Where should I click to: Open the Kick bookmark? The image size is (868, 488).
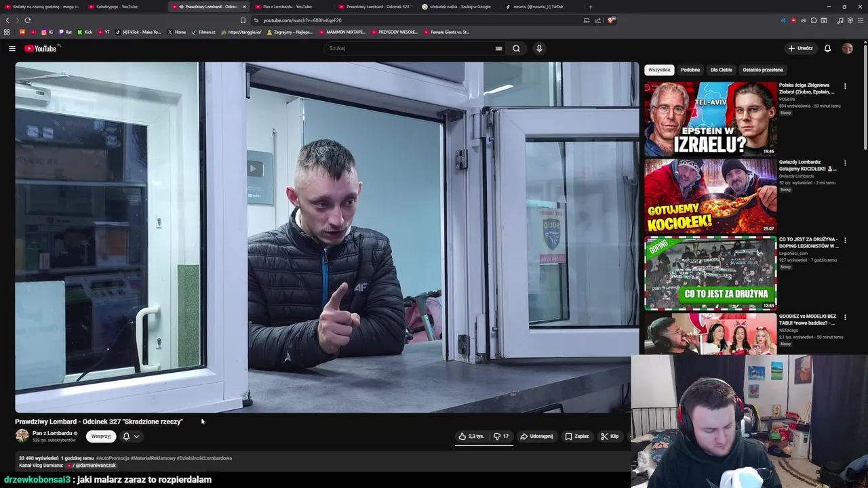pos(85,32)
